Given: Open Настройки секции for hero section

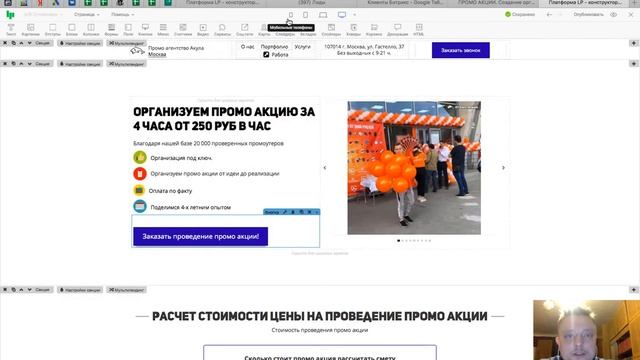Looking at the screenshot, I should tap(80, 64).
